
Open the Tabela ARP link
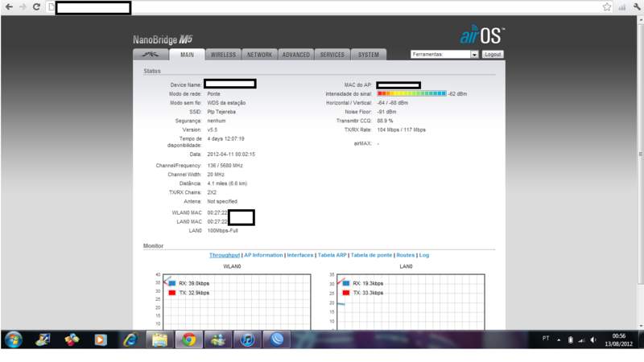click(x=332, y=255)
